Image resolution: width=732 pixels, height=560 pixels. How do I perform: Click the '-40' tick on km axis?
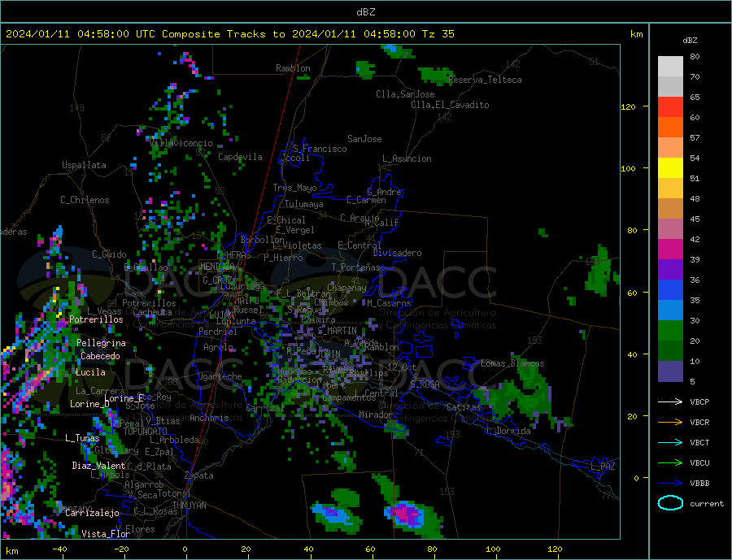[59, 549]
